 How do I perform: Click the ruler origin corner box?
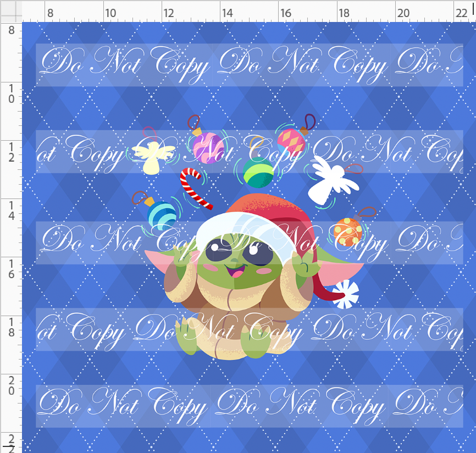pyautogui.click(x=11, y=11)
